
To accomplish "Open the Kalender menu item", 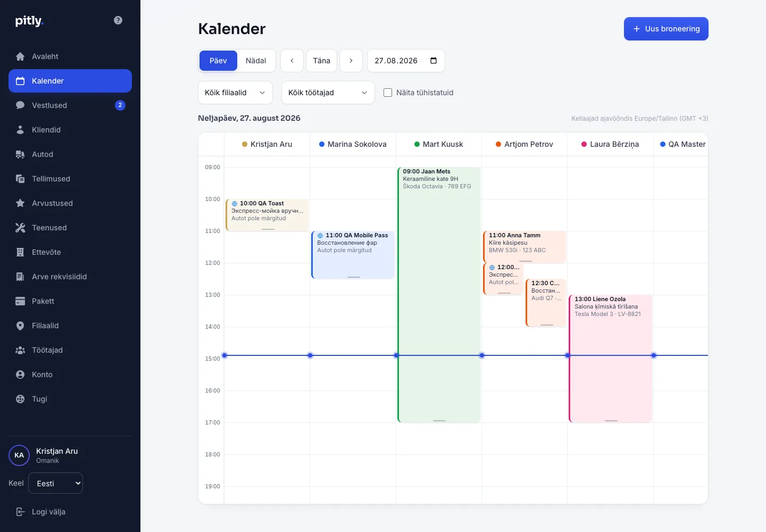I will 70,81.
